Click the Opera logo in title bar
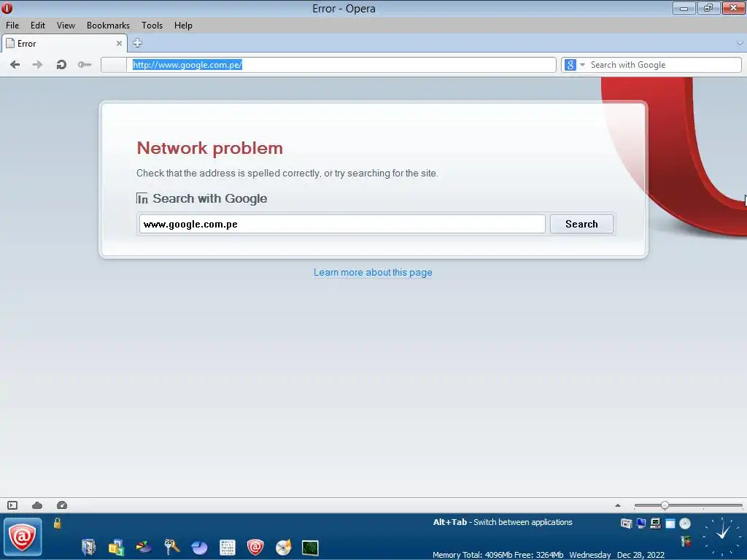Viewport: 747px width, 560px height. click(7, 8)
